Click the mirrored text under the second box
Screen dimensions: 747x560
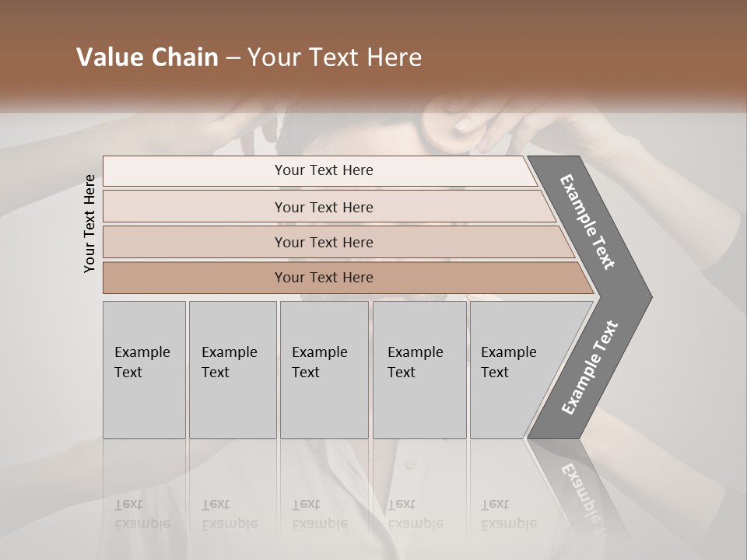229,514
